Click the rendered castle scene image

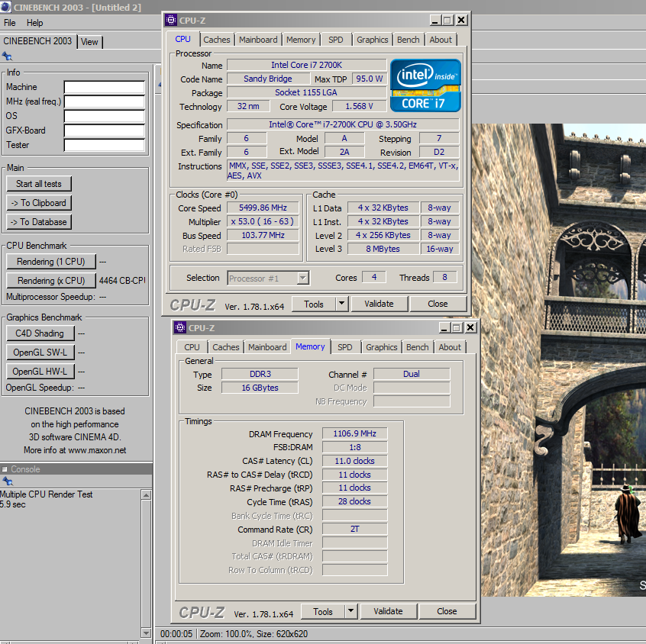point(559,360)
